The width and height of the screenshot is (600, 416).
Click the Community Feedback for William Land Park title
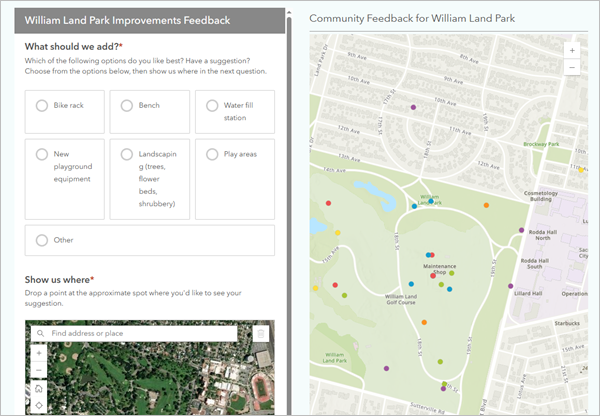click(x=412, y=18)
